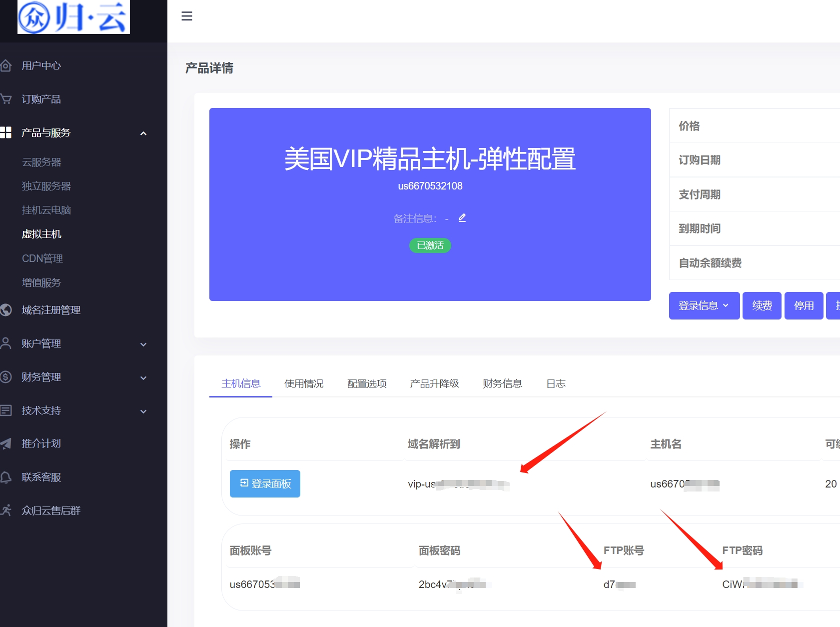Click the 价格 row label
The height and width of the screenshot is (627, 840).
coord(689,126)
